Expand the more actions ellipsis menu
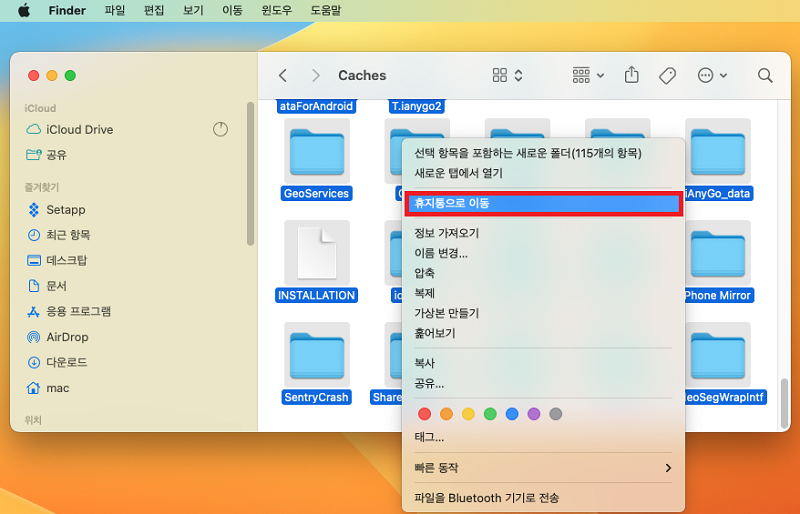 click(713, 76)
